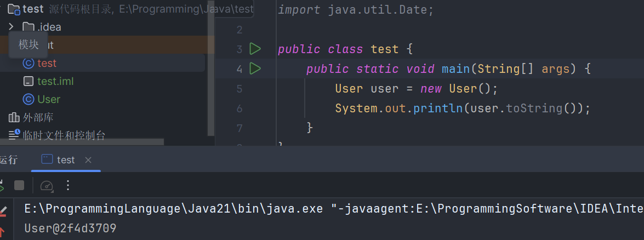Select 临时文件和控制台 scratches node
This screenshot has height=240, width=644.
(x=63, y=135)
